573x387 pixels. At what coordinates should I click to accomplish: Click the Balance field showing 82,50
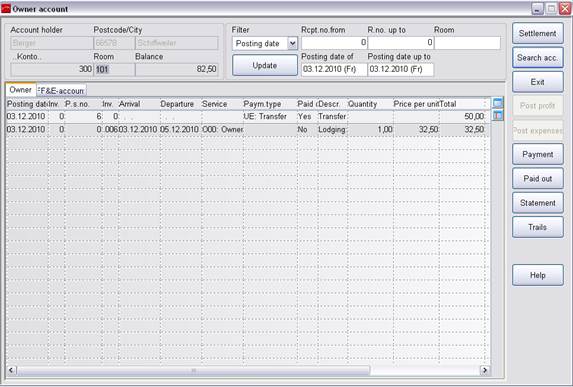coord(177,69)
